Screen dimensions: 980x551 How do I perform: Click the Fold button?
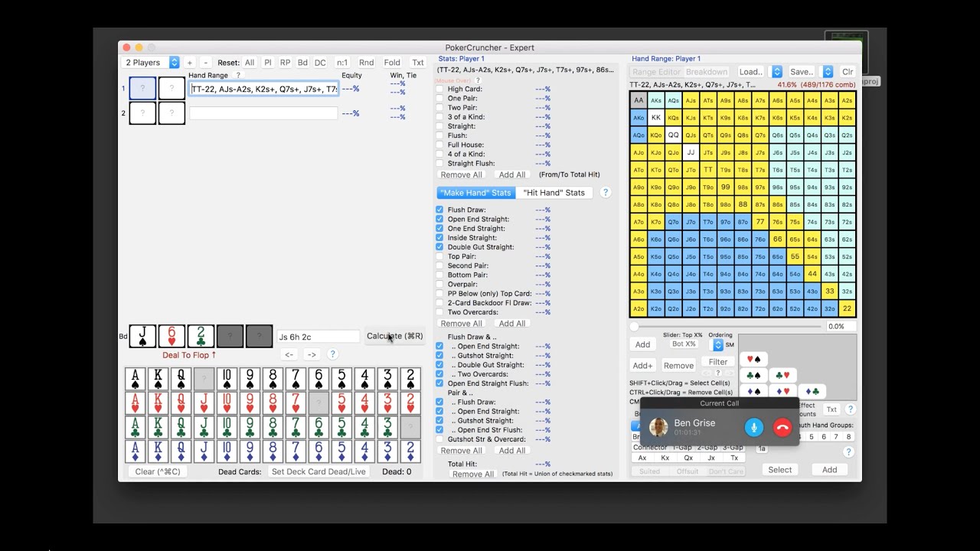point(392,63)
